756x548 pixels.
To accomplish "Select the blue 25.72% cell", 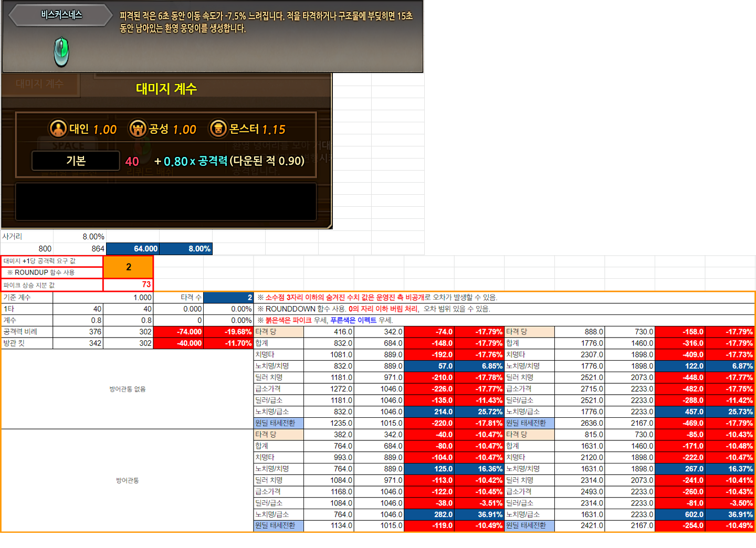I will [479, 412].
